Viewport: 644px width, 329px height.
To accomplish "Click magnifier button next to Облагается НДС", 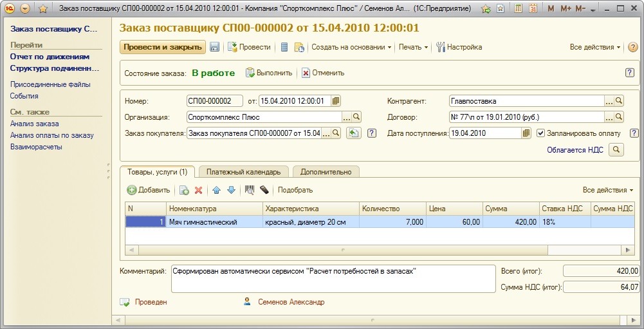I will 616,150.
